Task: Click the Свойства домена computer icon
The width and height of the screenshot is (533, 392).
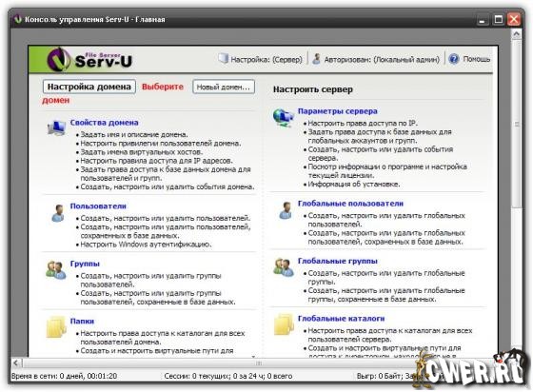Action: click(x=56, y=128)
